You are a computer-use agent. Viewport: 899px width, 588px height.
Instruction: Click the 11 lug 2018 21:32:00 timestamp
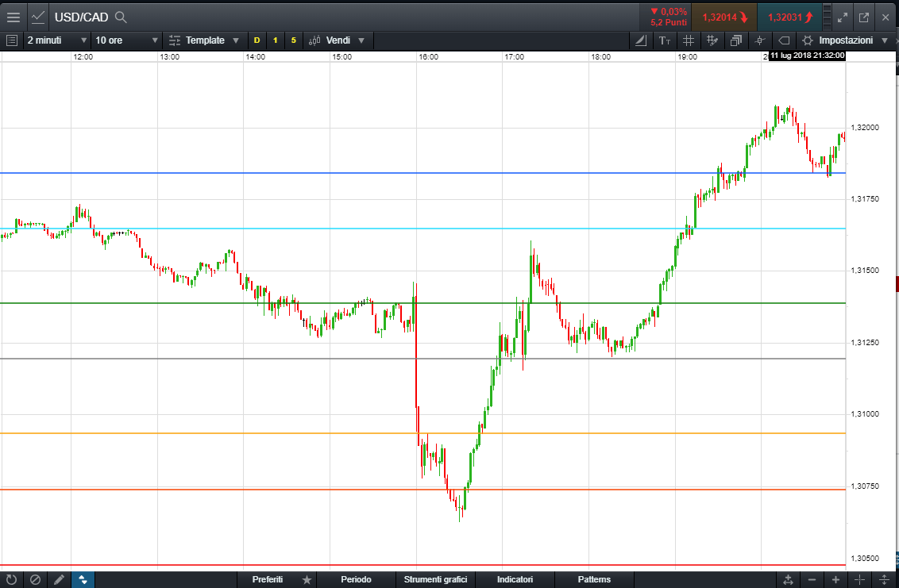807,56
